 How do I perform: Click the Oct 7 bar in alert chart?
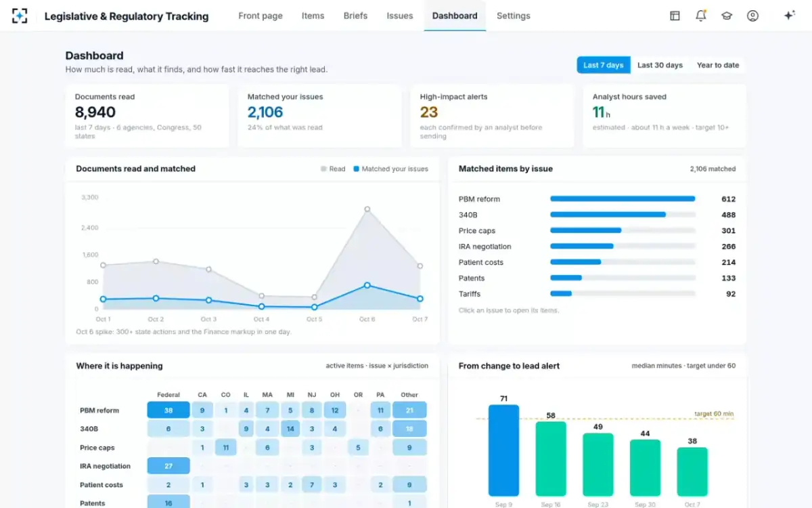tap(692, 471)
